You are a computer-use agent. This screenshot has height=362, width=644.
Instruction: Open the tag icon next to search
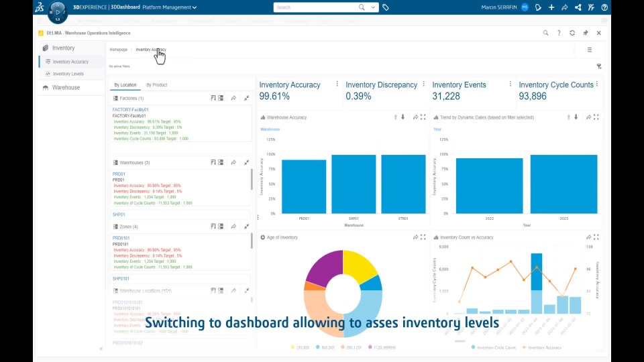coord(385,7)
